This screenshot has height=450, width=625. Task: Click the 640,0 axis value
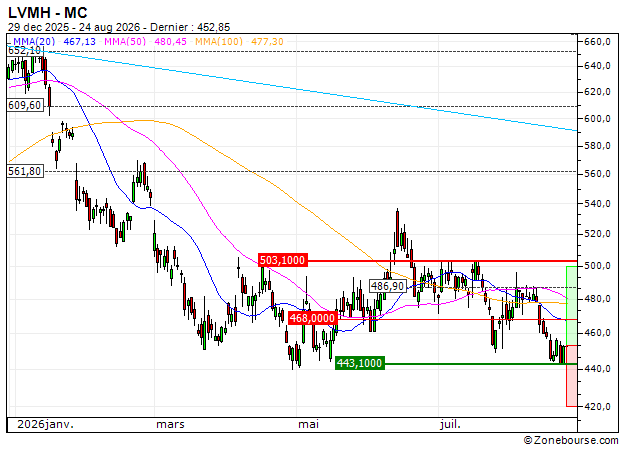(597, 66)
